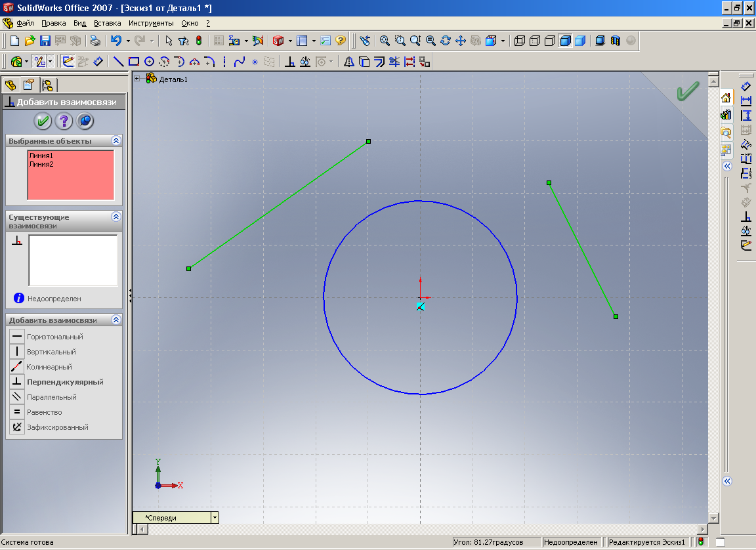This screenshot has height=550, width=756.
Task: Select Линия1 in selected objects list
Action: [x=41, y=156]
